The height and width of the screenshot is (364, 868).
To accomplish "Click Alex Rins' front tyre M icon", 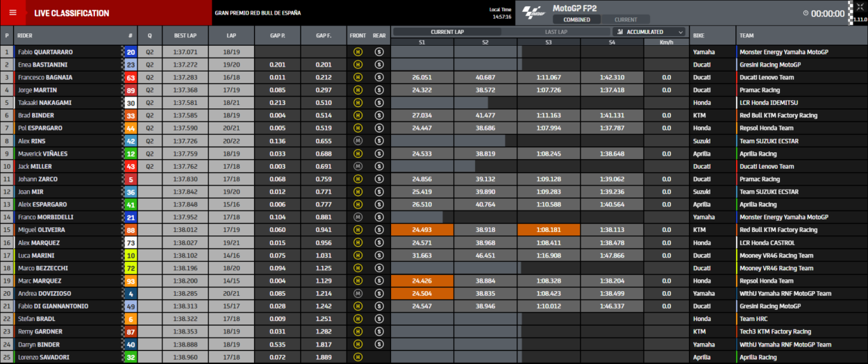I will tap(358, 141).
